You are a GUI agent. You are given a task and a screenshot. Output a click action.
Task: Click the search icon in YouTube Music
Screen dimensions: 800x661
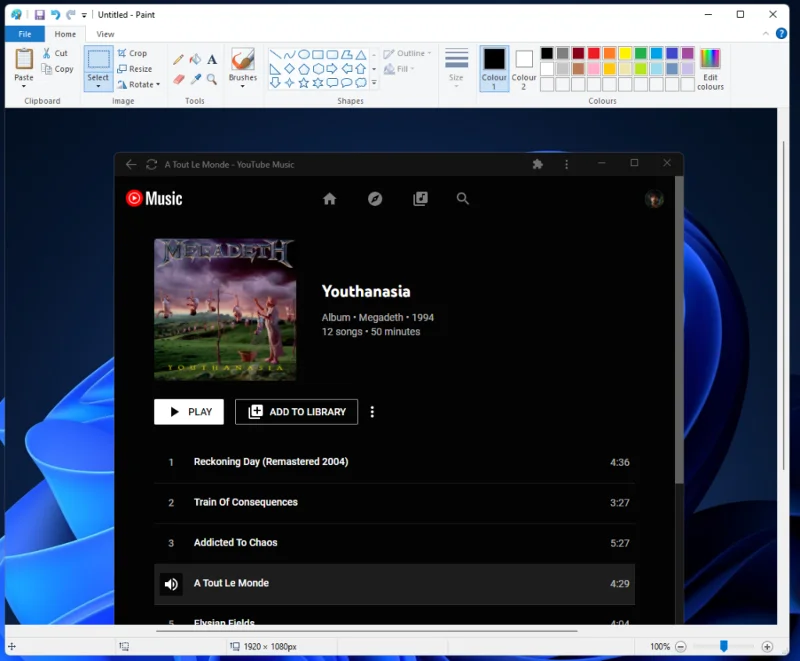463,199
